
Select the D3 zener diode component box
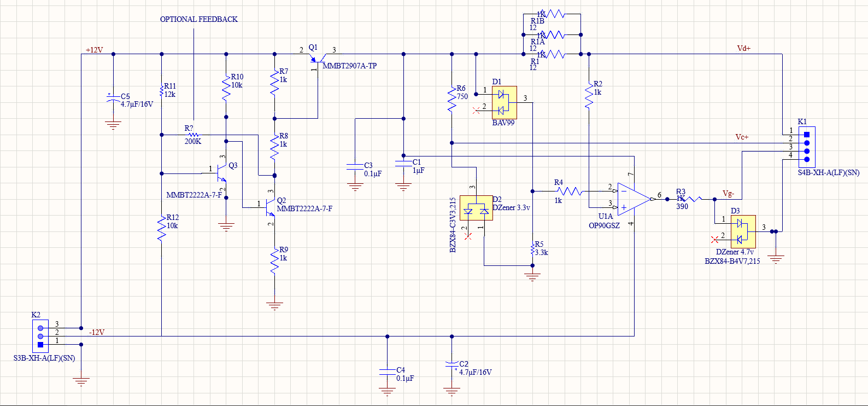743,231
